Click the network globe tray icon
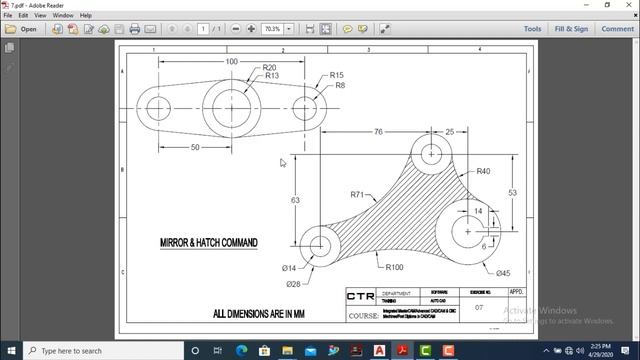This screenshot has width=640, height=360. click(569, 351)
